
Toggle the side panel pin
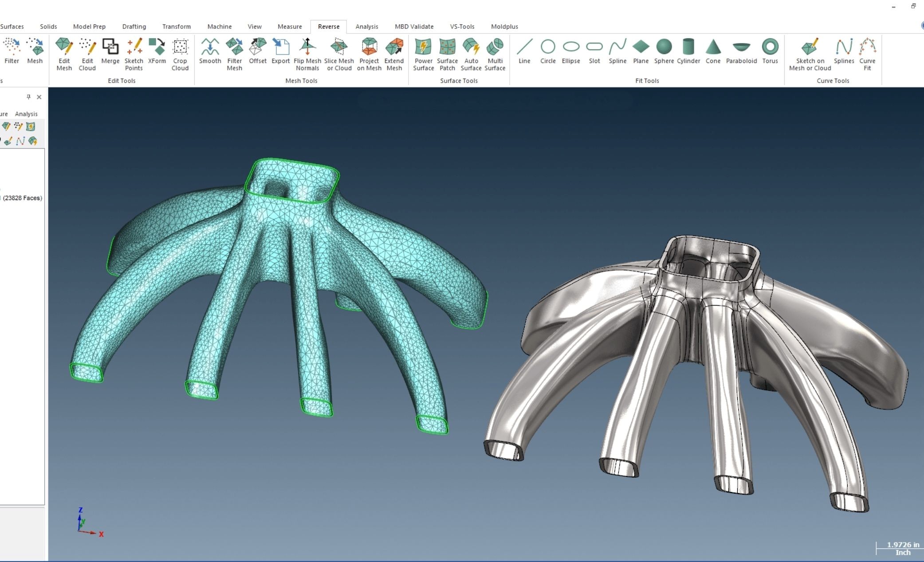click(28, 97)
